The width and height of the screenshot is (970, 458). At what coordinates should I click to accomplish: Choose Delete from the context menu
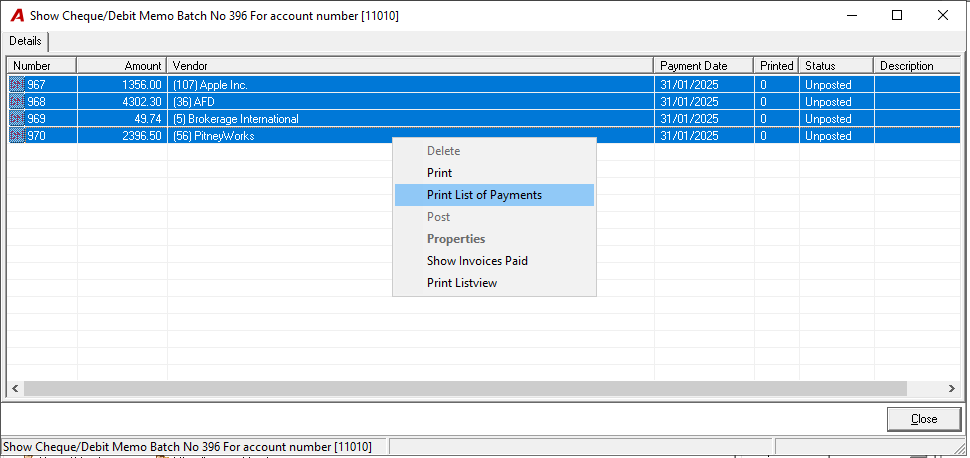(x=494, y=151)
